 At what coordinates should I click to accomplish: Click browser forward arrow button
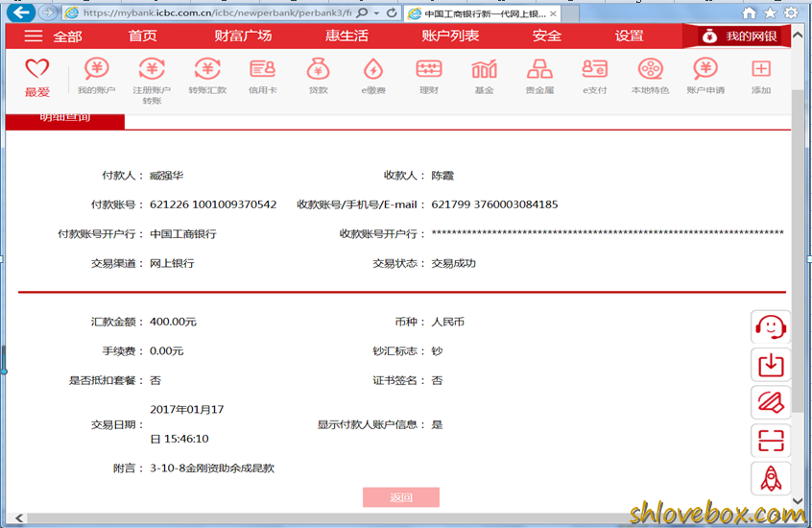(48, 12)
